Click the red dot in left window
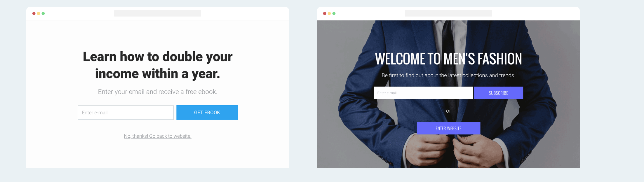The width and height of the screenshot is (644, 182). [x=34, y=13]
